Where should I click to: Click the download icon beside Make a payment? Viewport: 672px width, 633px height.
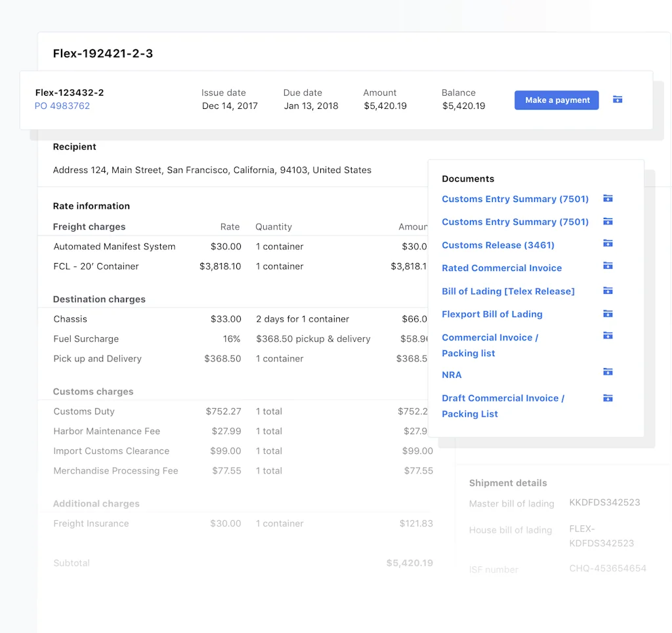617,99
